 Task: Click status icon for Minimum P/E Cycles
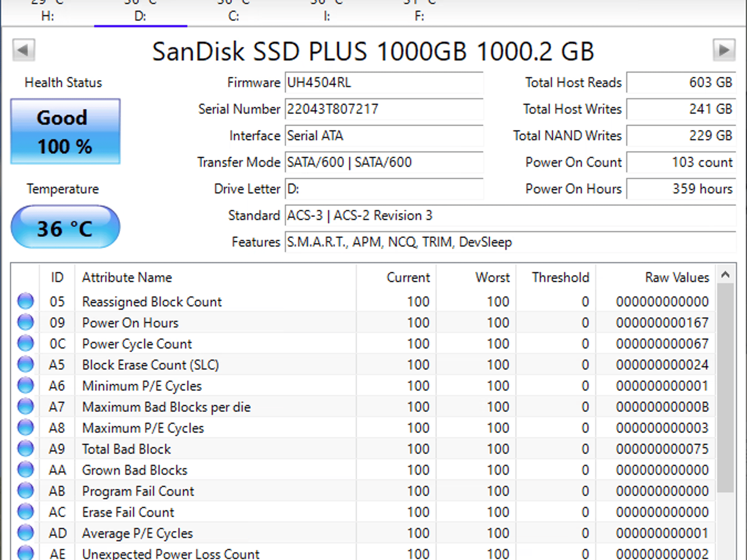pyautogui.click(x=26, y=385)
